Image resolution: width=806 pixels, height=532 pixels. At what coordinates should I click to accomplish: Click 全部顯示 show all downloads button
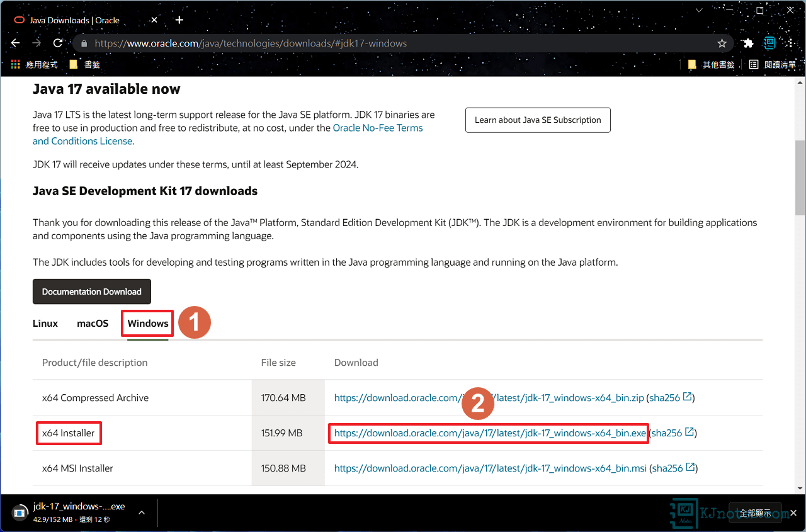(x=755, y=512)
